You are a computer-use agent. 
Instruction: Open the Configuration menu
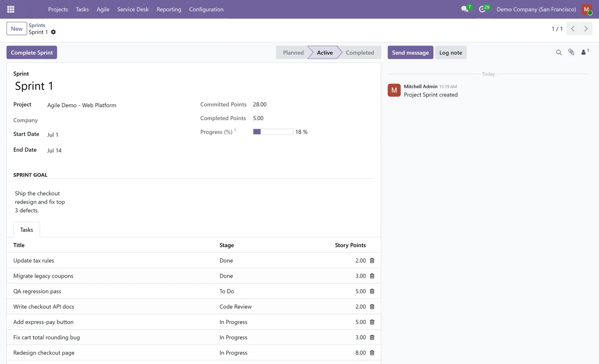pyautogui.click(x=206, y=9)
